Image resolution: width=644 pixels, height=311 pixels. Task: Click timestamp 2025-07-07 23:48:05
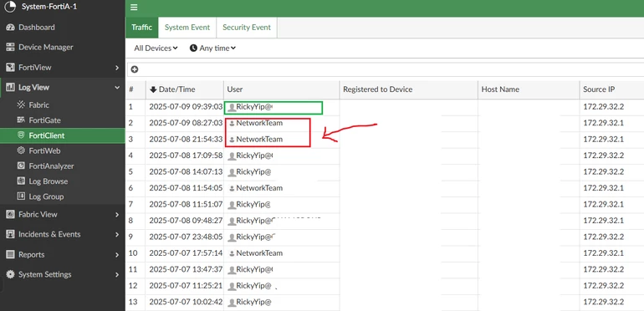pyautogui.click(x=186, y=237)
